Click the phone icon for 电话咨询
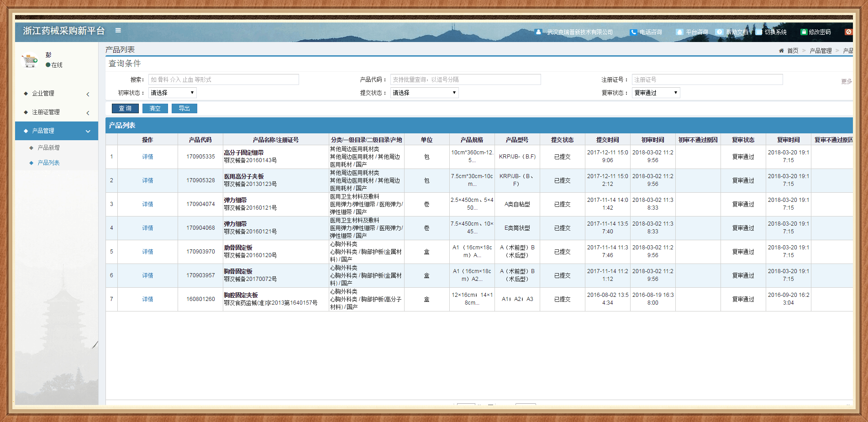This screenshot has height=422, width=868. pos(633,32)
